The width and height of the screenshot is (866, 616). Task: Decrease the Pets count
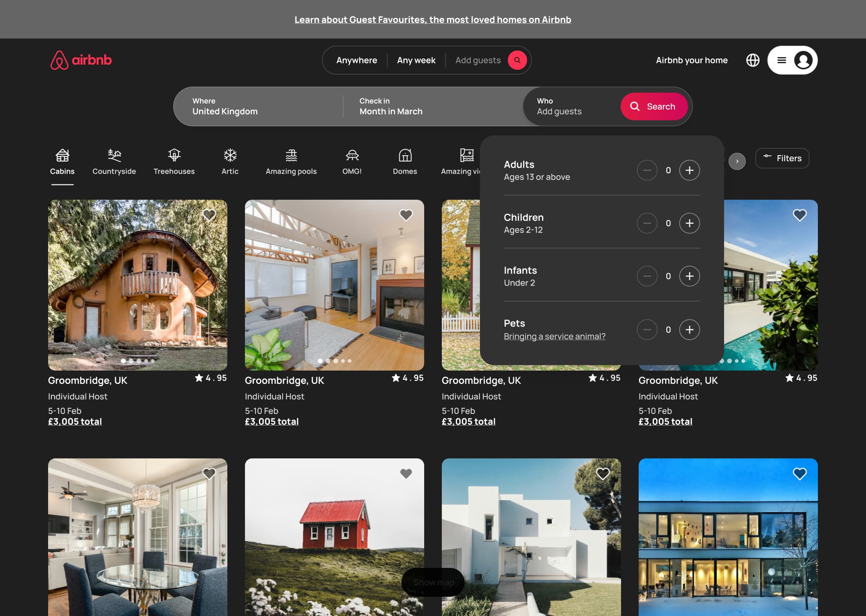647,329
